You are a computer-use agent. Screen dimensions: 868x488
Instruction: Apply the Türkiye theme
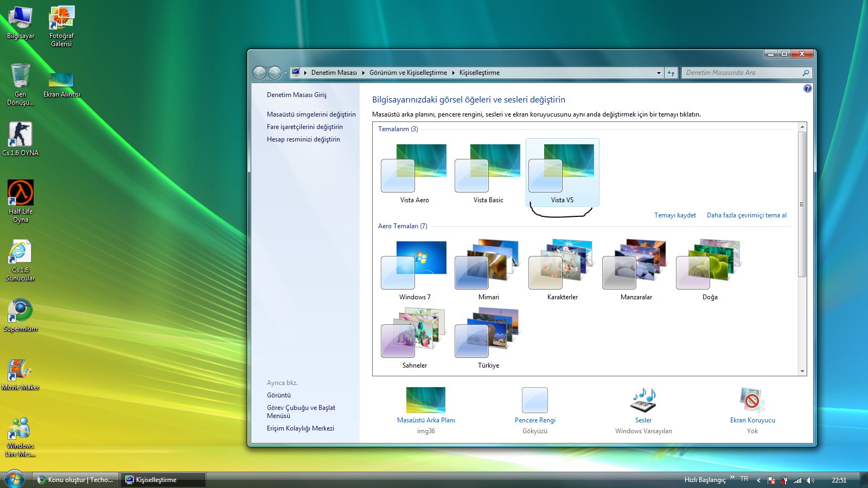[x=488, y=338]
